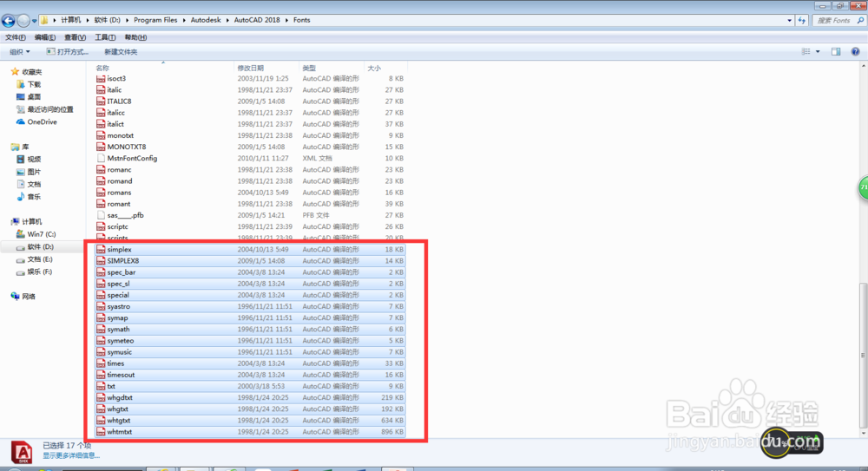Open the address bar history dropdown
Viewport: 868px width, 471px height.
pos(789,21)
